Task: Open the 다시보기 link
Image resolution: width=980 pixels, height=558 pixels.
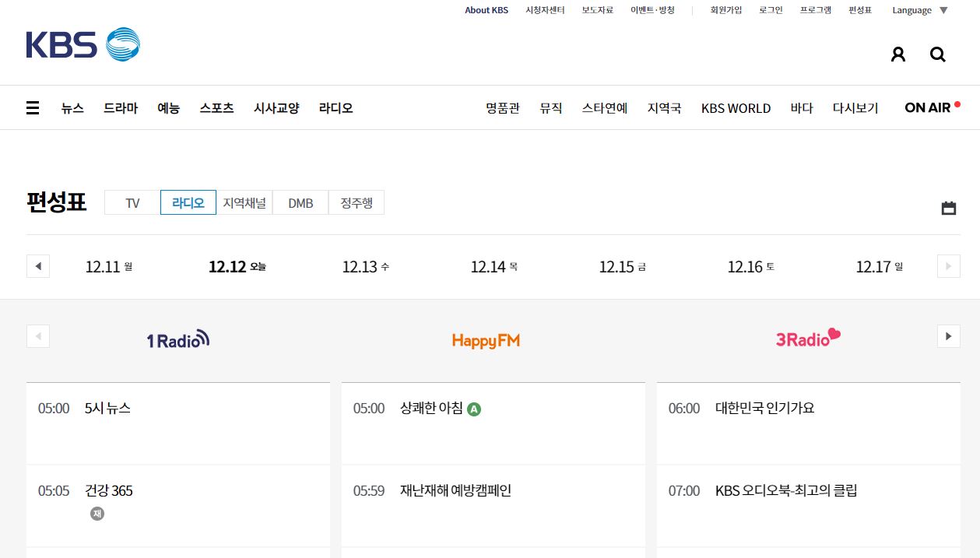Action: pyautogui.click(x=855, y=108)
